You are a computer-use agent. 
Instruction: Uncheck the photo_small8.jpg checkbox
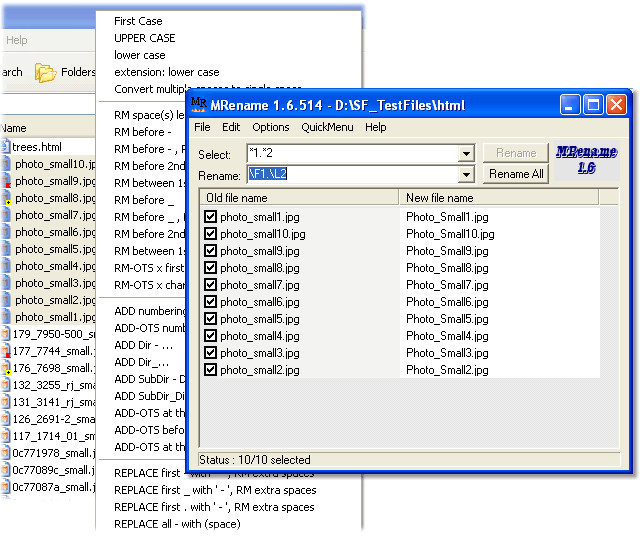(210, 268)
